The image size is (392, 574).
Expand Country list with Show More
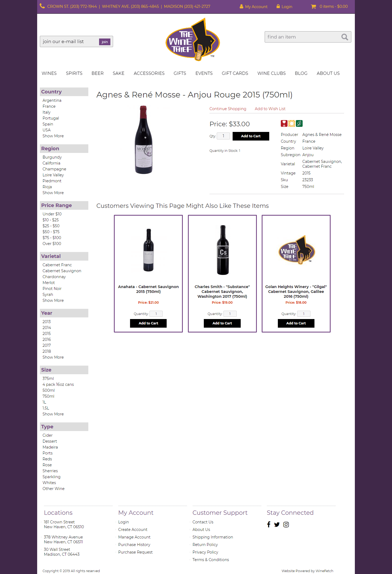pos(53,136)
